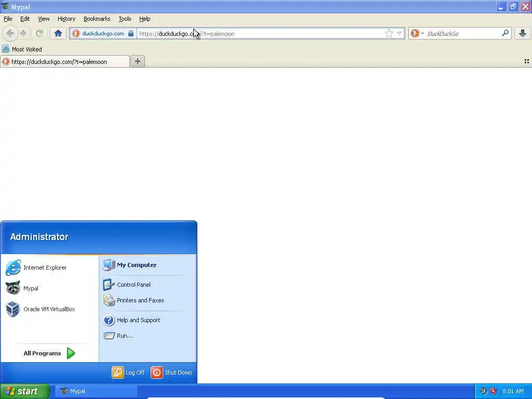Click the Back navigation arrow

point(10,33)
